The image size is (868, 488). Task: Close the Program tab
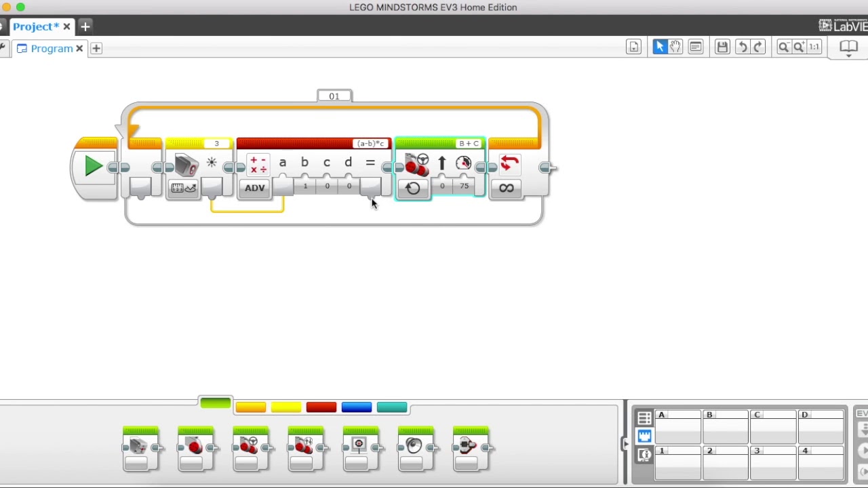point(79,49)
